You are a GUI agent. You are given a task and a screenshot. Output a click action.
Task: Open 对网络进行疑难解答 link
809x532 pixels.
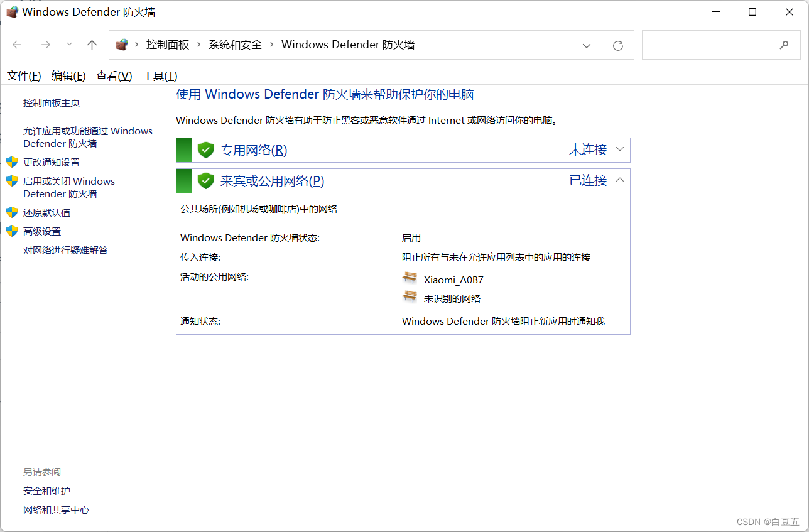coord(66,250)
